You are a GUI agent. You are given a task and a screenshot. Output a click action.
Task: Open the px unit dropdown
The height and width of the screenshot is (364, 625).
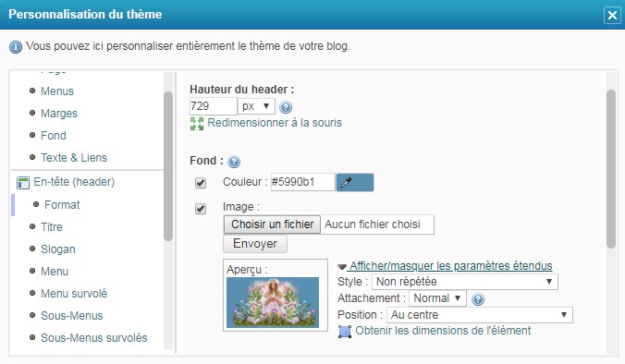(x=256, y=106)
